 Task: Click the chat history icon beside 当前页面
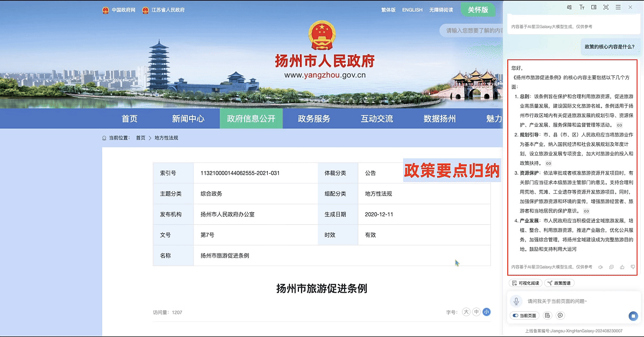pyautogui.click(x=548, y=315)
